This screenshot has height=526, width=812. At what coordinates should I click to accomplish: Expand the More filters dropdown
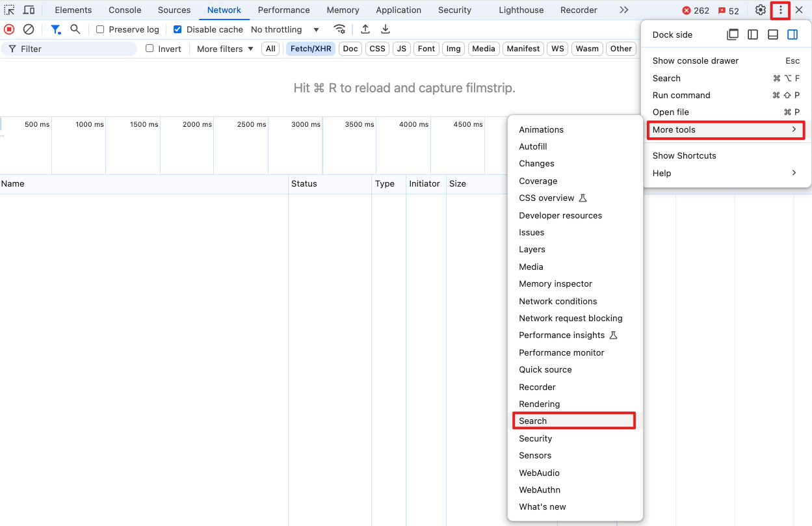tap(225, 49)
